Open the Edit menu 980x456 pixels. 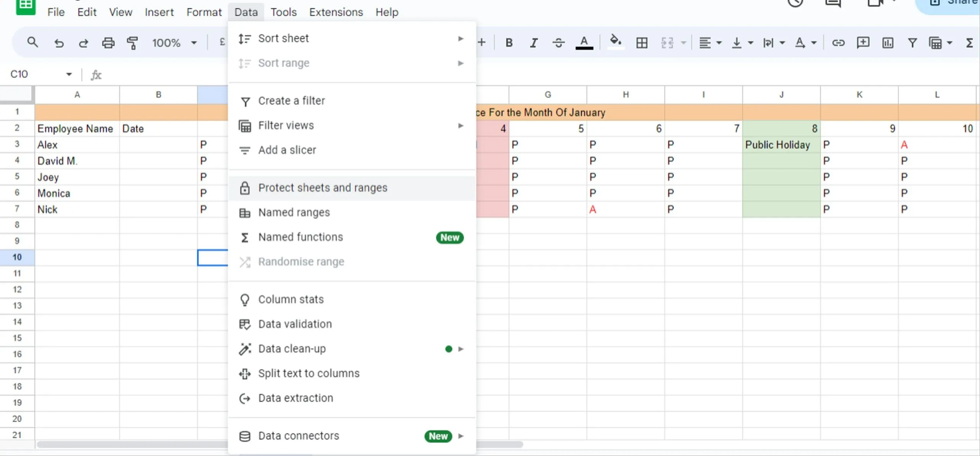click(x=87, y=12)
